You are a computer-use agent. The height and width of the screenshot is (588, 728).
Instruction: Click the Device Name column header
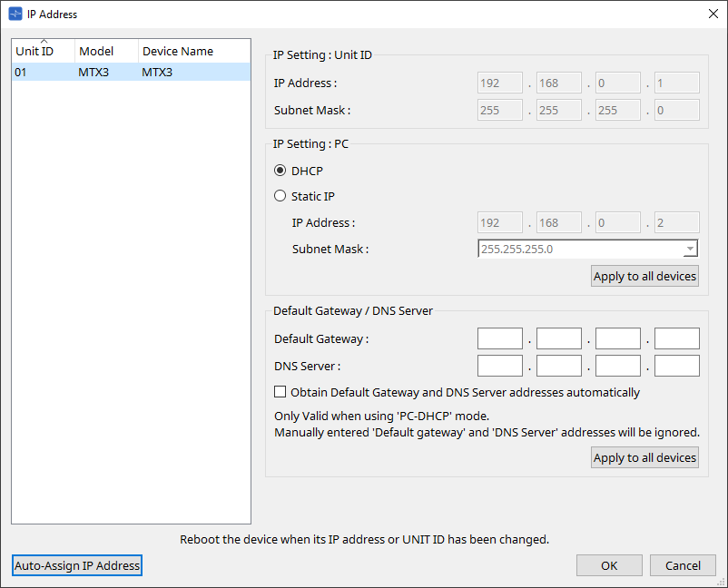pyautogui.click(x=178, y=52)
